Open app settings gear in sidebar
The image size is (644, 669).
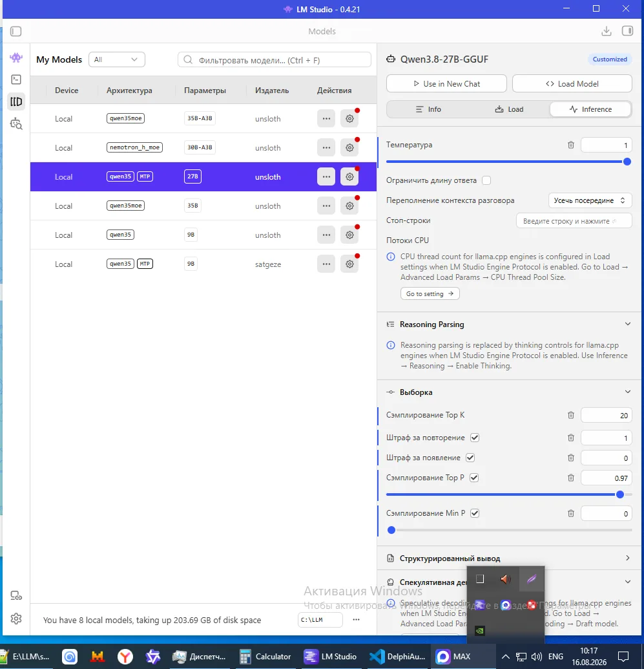tap(16, 618)
